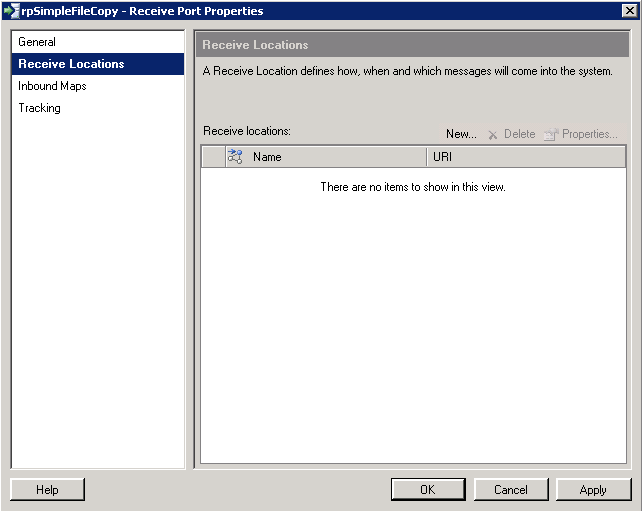Confirm with the OK button

(x=428, y=489)
